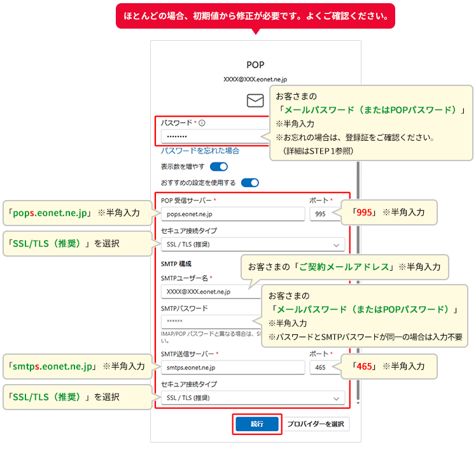The image size is (476, 449).
Task: Focus the パスワード input field
Action: pyautogui.click(x=215, y=136)
